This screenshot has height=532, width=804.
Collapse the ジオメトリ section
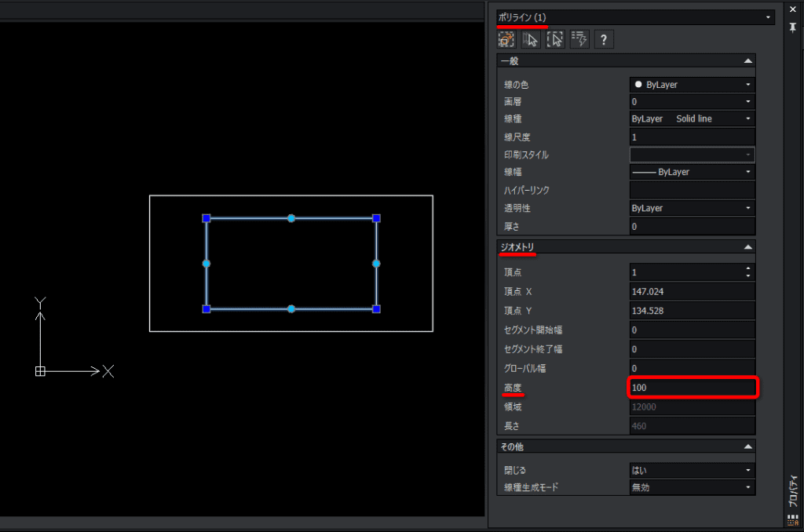coord(748,247)
